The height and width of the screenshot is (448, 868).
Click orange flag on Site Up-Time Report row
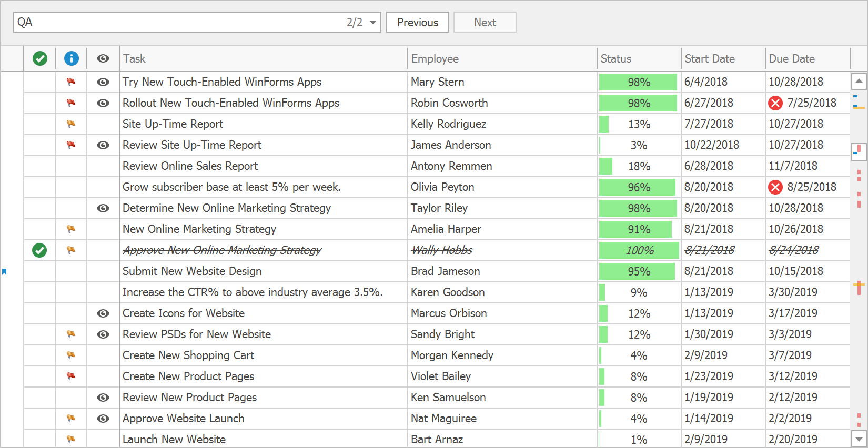[71, 124]
